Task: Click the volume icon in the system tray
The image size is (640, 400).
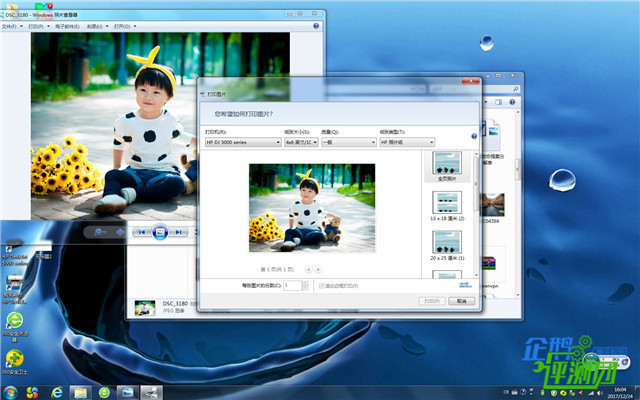Action: point(599,393)
